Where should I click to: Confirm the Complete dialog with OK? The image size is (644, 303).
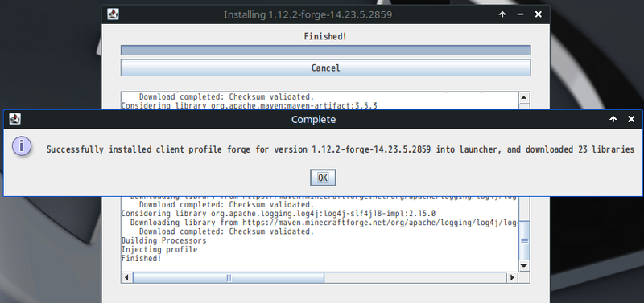coord(323,178)
